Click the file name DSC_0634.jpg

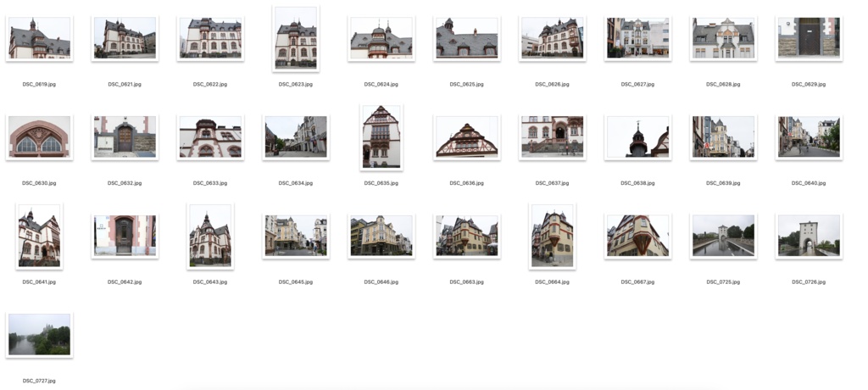tap(296, 183)
